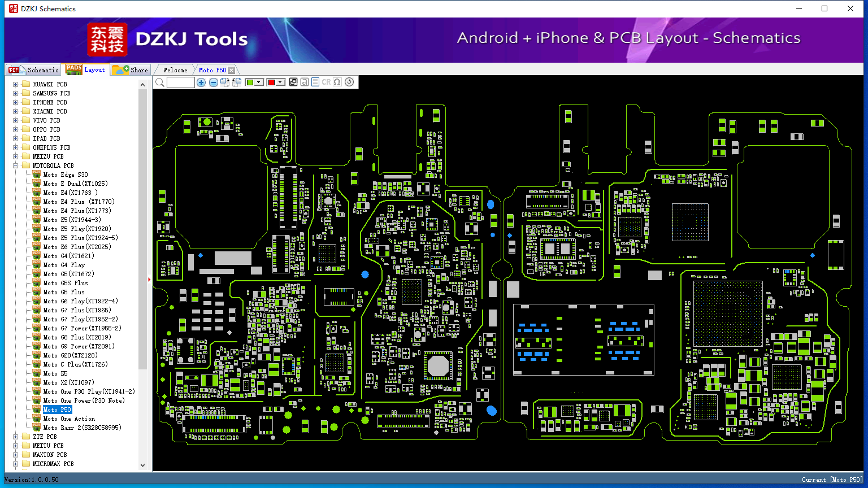Image resolution: width=868 pixels, height=488 pixels.
Task: Click the green color swatch in the toolbar
Action: [x=250, y=82]
